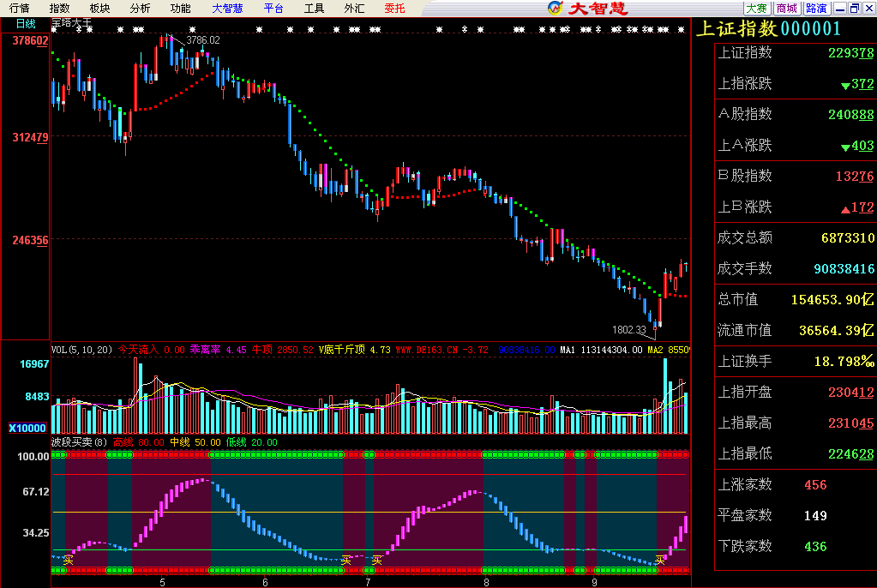Screen dimensions: 877x588
Task: Click the 日线 period label
Action: [26, 23]
